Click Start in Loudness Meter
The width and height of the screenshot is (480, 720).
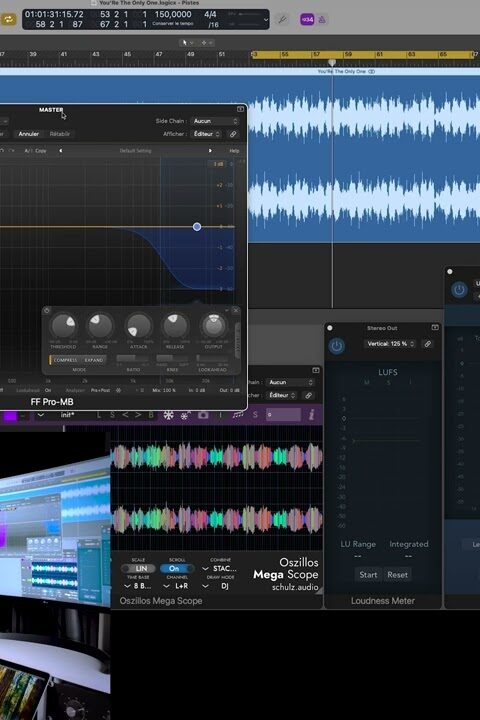tap(368, 574)
